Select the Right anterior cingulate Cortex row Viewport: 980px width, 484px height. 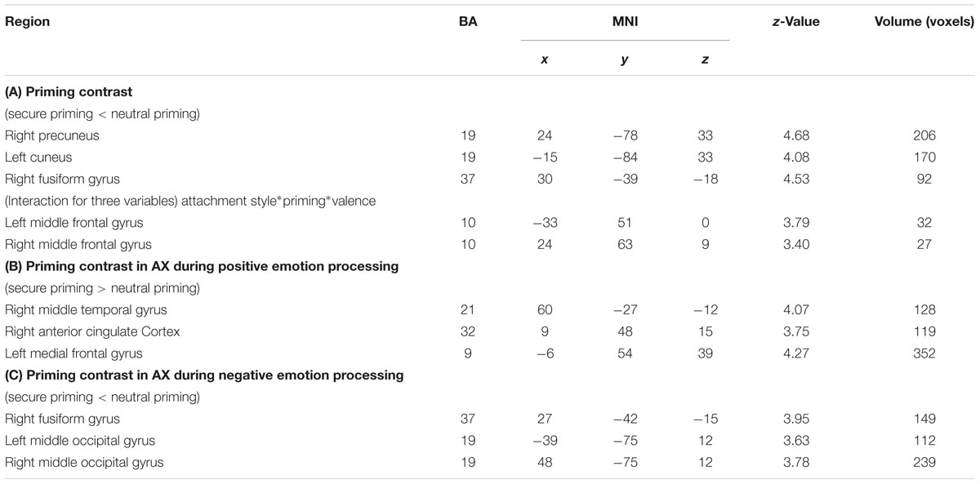(490, 331)
